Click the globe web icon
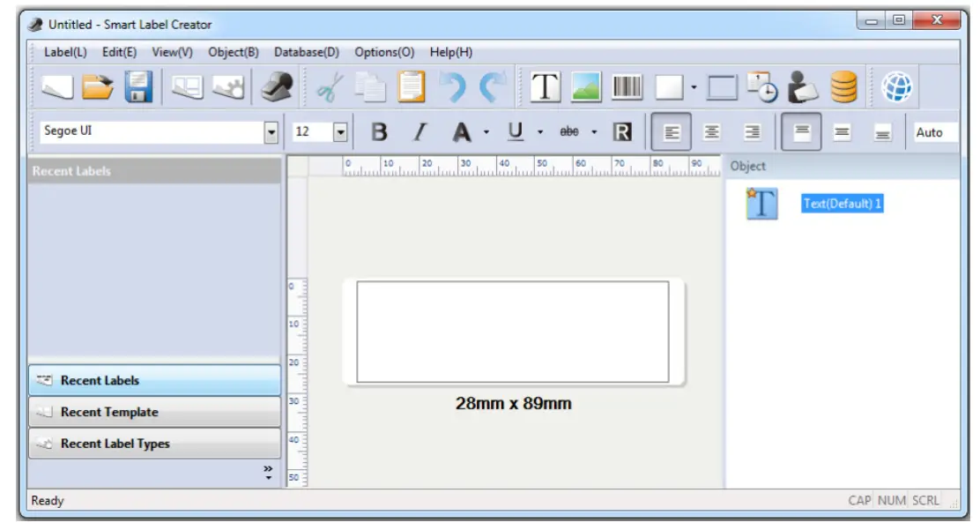 [x=897, y=87]
